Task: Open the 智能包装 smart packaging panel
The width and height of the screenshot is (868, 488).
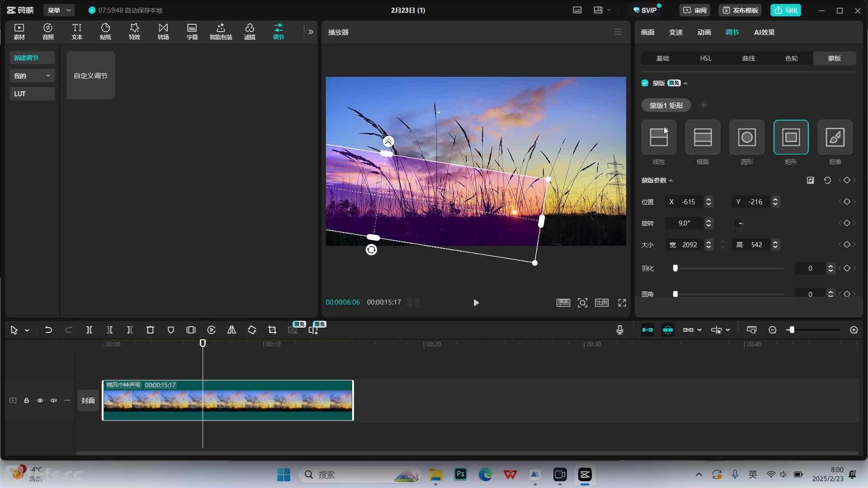Action: point(221,32)
